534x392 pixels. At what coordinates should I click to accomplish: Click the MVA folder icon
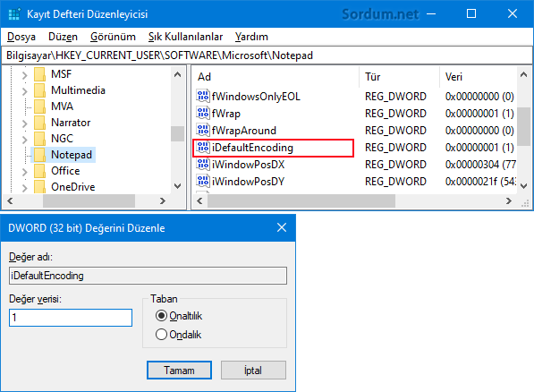(x=40, y=107)
